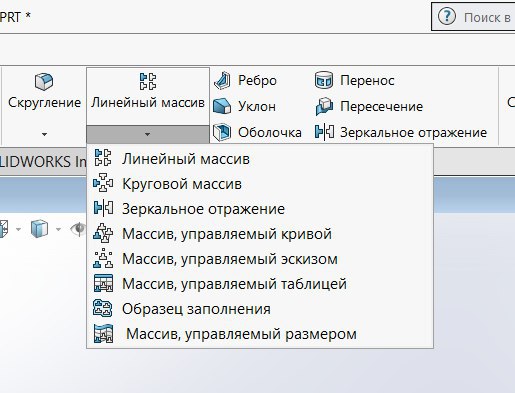
Task: Toggle the hide/show items eye icon
Action: click(78, 229)
